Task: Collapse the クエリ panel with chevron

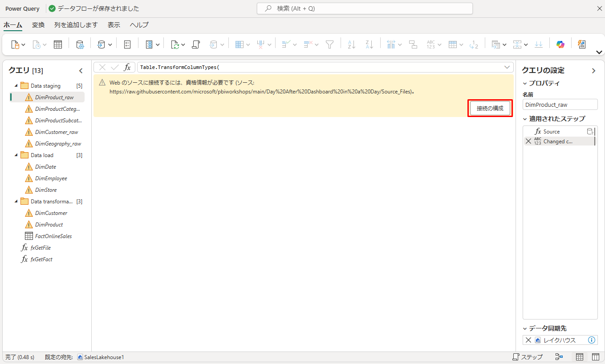Action: (x=81, y=71)
